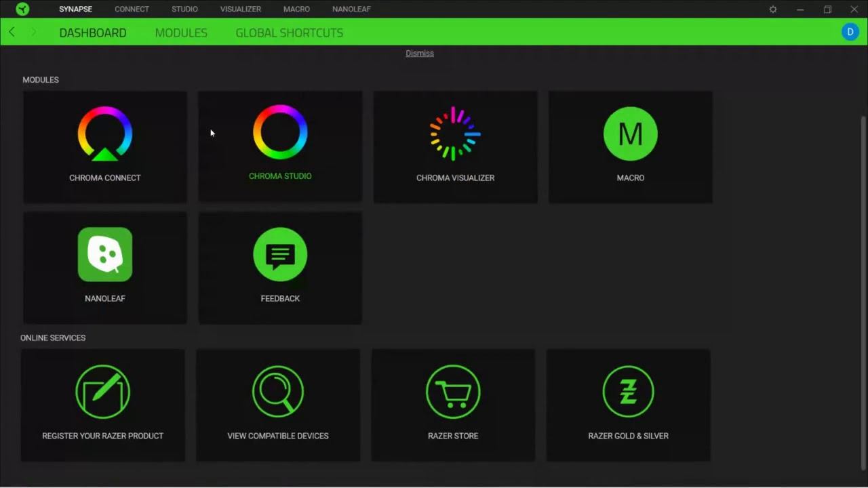This screenshot has width=868, height=488.
Task: Click the Register Your Razer Product icon
Action: (102, 391)
